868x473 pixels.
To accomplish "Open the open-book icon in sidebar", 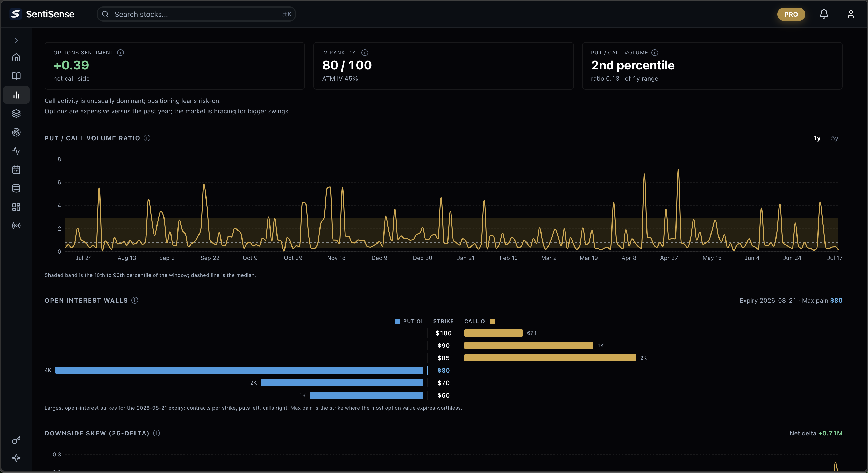I will (x=16, y=76).
